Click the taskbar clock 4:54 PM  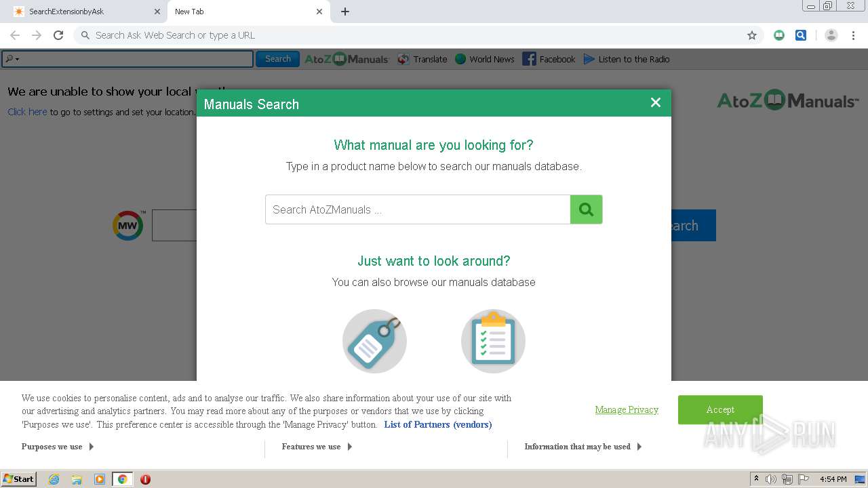pyautogui.click(x=833, y=479)
